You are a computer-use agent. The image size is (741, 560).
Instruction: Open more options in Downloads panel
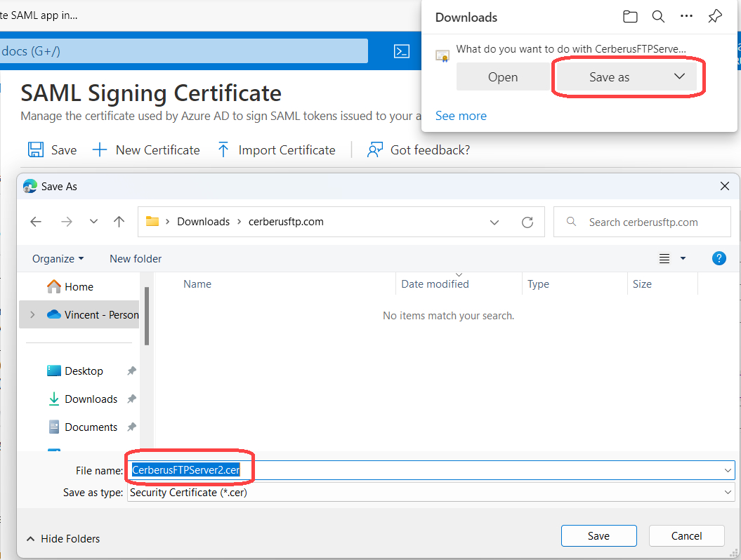pyautogui.click(x=686, y=17)
